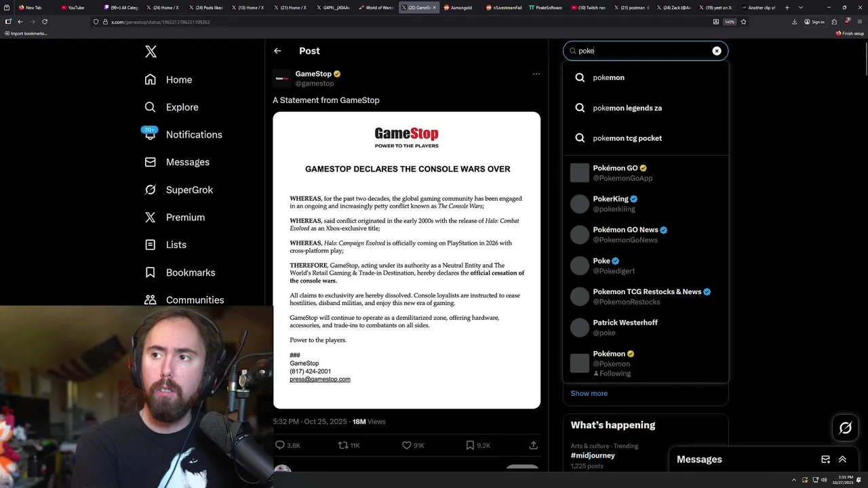Open the Pokémon GO News account suggestion
Screen dimensions: 868x488
tap(646, 235)
